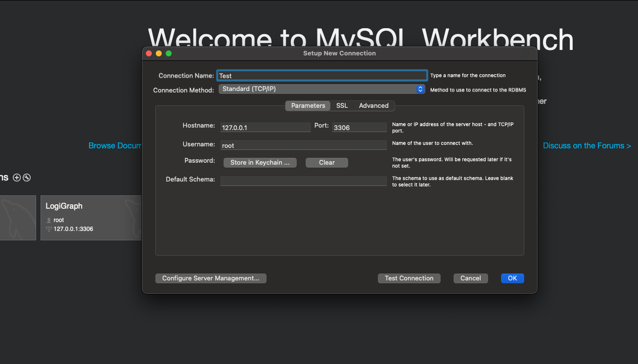638x364 pixels.
Task: Switch to the Parameters tab
Action: tap(308, 105)
